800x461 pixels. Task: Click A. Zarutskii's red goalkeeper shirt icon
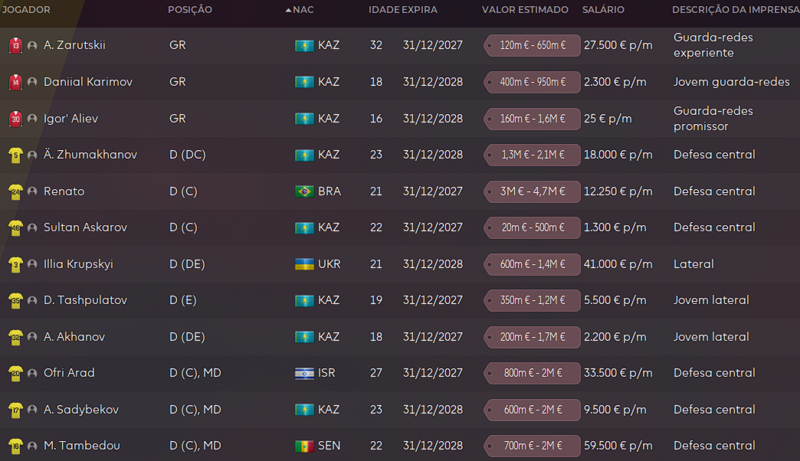coord(15,45)
